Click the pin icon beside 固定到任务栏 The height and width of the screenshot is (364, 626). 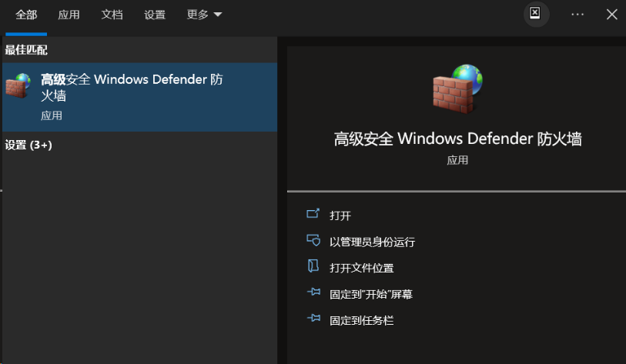[x=314, y=318]
